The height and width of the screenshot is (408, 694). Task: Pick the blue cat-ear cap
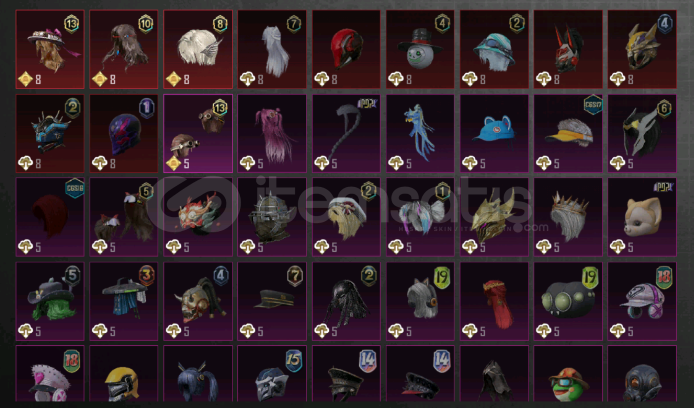point(494,133)
